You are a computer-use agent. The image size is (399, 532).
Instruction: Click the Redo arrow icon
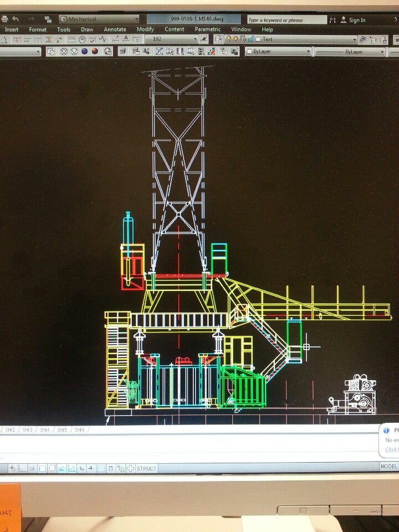(32, 19)
